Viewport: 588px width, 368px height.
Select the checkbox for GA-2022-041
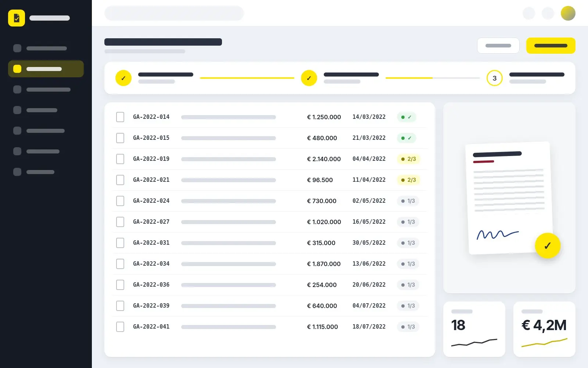point(120,327)
